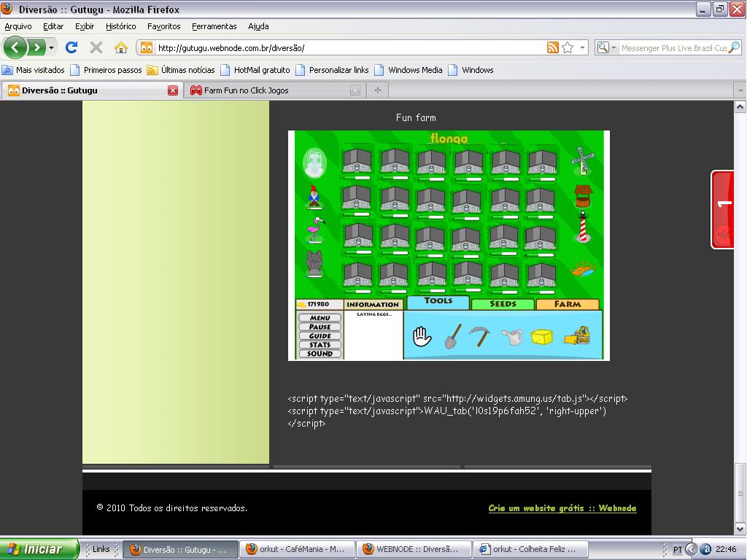Pick the scythe harvesting tool
Screen dimensions: 747x560
(x=479, y=336)
